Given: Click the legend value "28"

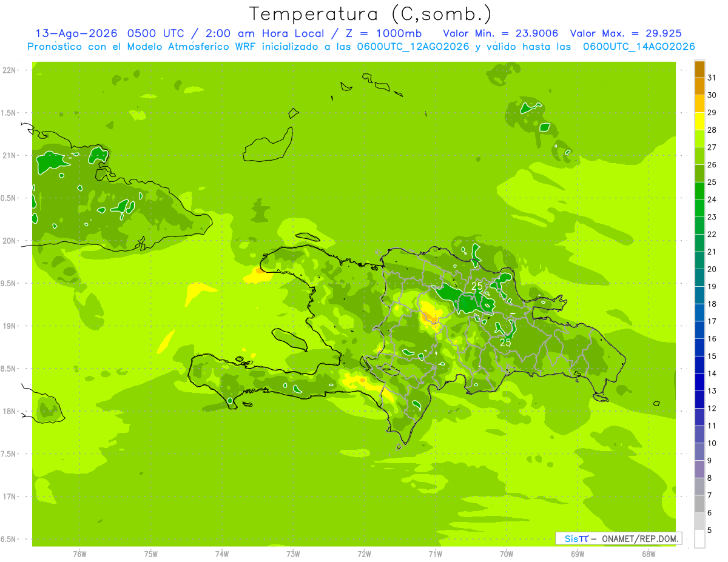Looking at the screenshot, I should [712, 130].
